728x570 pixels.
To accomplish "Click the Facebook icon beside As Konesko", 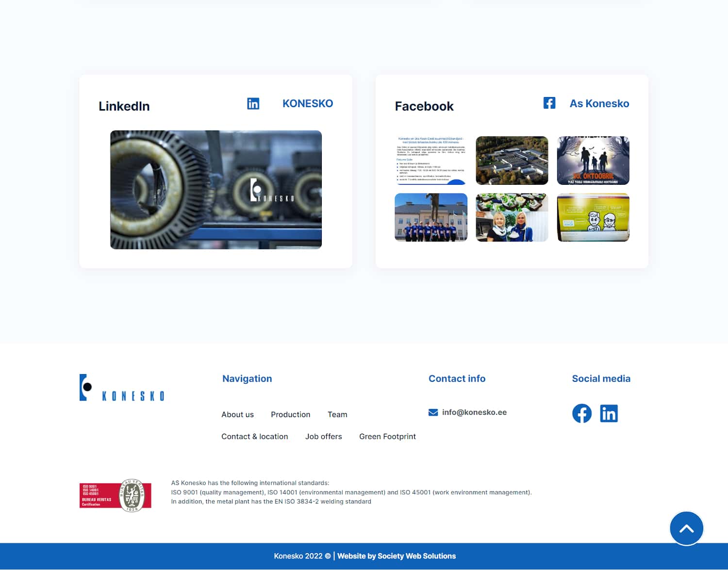I will point(549,103).
